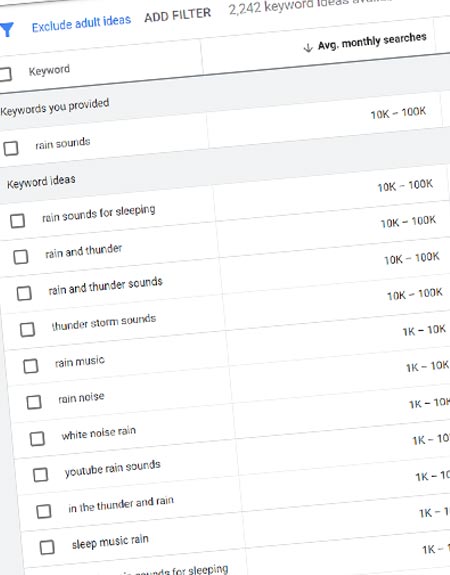Click the rain sounds for sleeping keyword text

point(99,213)
